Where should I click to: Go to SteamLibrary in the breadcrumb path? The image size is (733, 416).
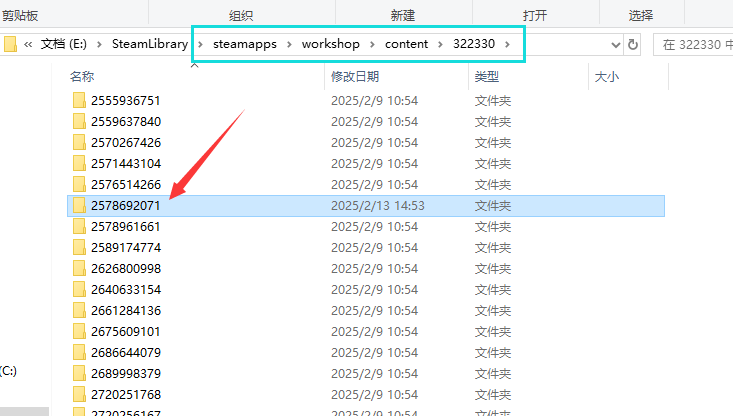[153, 45]
